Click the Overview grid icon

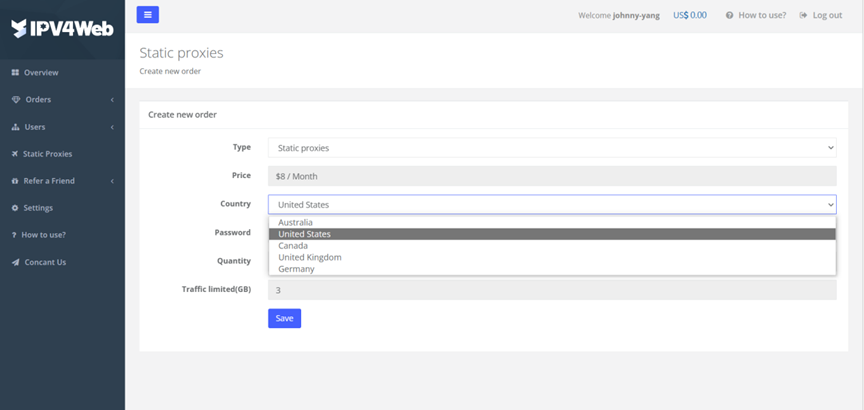15,73
